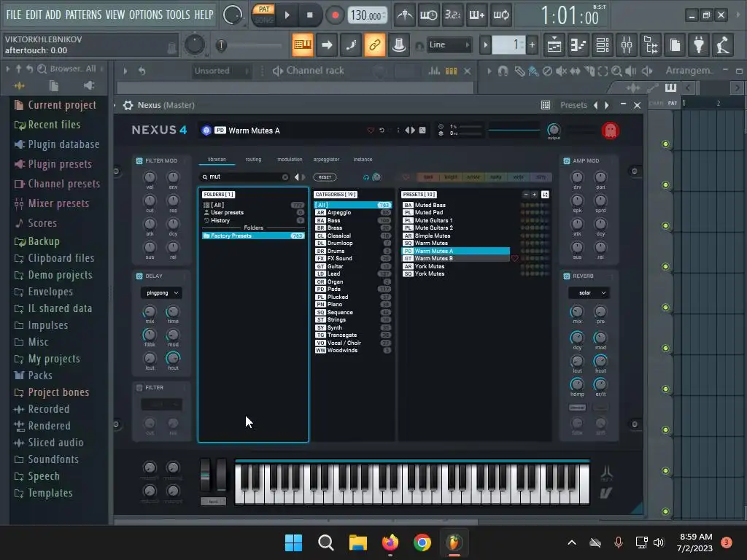The height and width of the screenshot is (560, 747).
Task: Click the Nexus search field containing mut
Action: click(244, 176)
